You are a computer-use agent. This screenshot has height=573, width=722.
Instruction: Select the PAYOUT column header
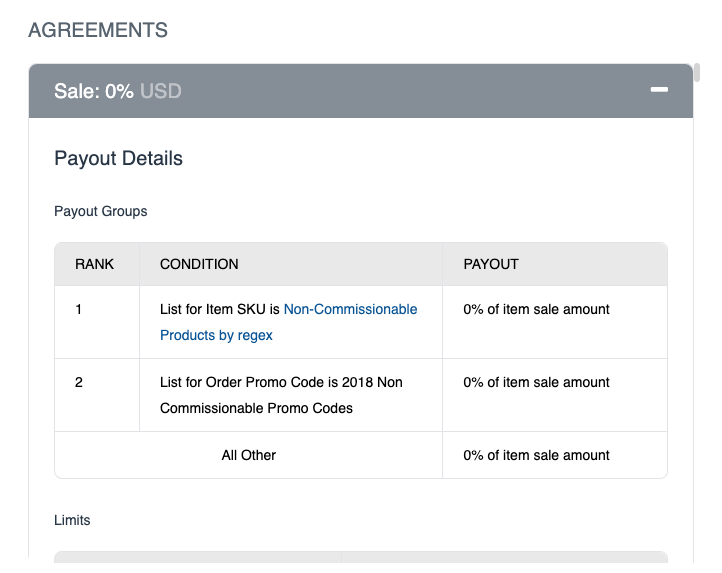tap(491, 264)
